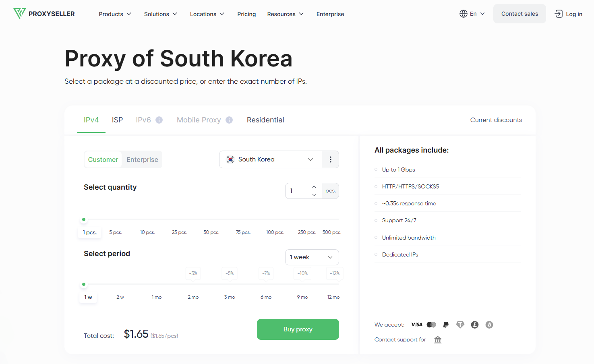Switch to the Enterprise plan toggle
Screen dimensions: 594x364
click(142, 159)
